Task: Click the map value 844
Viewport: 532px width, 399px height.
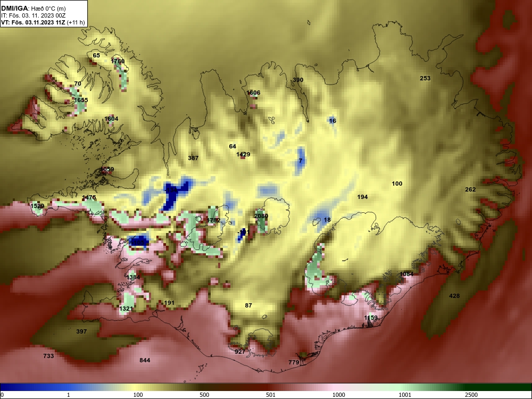Action: pos(145,360)
